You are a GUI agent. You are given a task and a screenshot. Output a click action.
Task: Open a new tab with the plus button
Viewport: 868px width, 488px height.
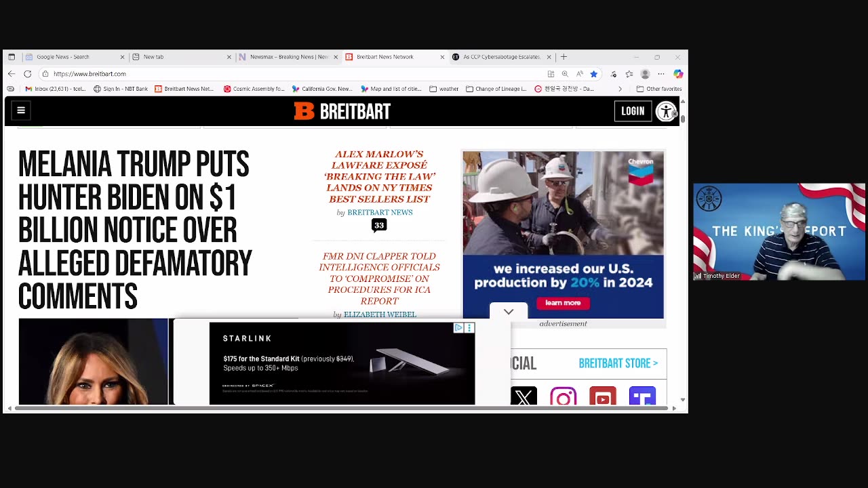(x=564, y=57)
